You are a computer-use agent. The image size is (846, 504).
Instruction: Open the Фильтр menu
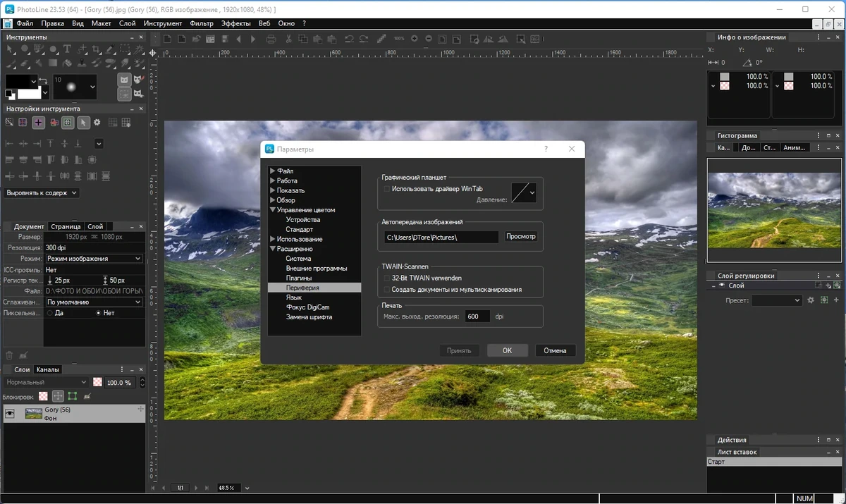pyautogui.click(x=201, y=23)
